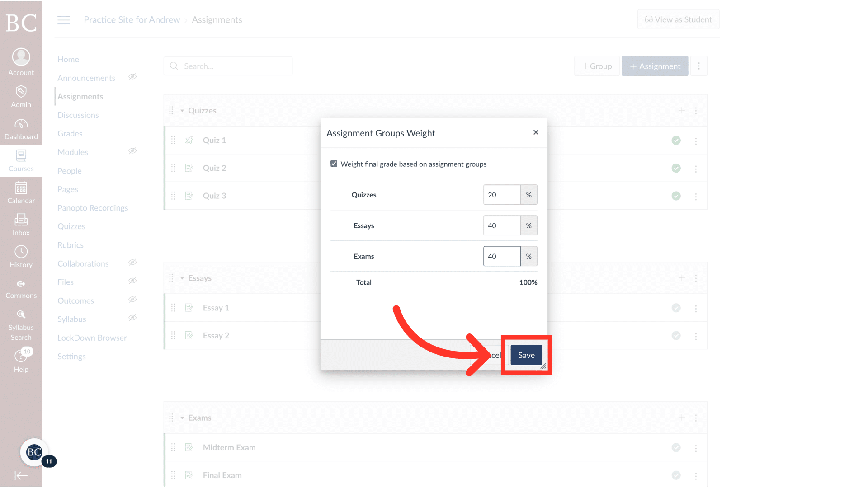This screenshot has height=488, width=868.
Task: Open the kebab menu for the Essays group
Action: tap(696, 278)
